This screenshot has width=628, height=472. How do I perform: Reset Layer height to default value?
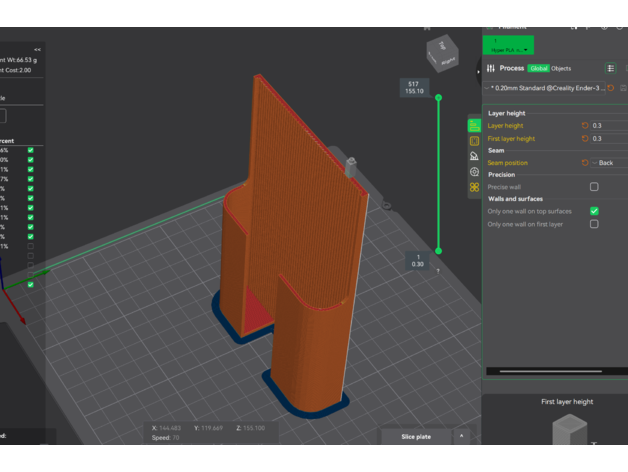tap(585, 126)
